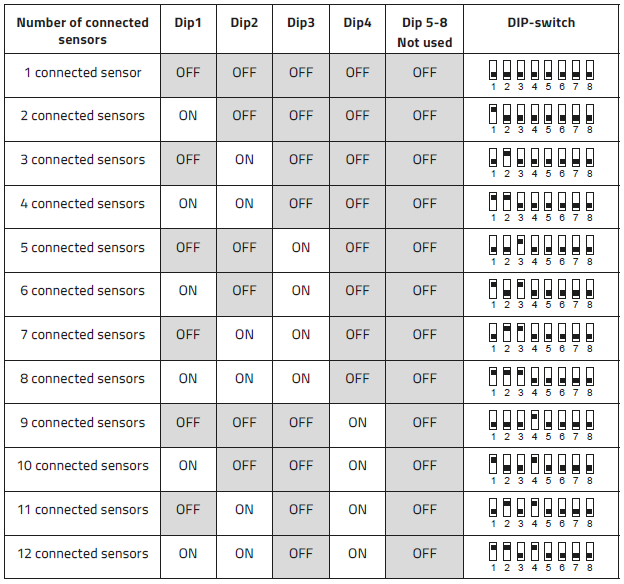Click the DIP-switch diagram for 3 connected sensors
This screenshot has width=624, height=584.
pos(541,163)
